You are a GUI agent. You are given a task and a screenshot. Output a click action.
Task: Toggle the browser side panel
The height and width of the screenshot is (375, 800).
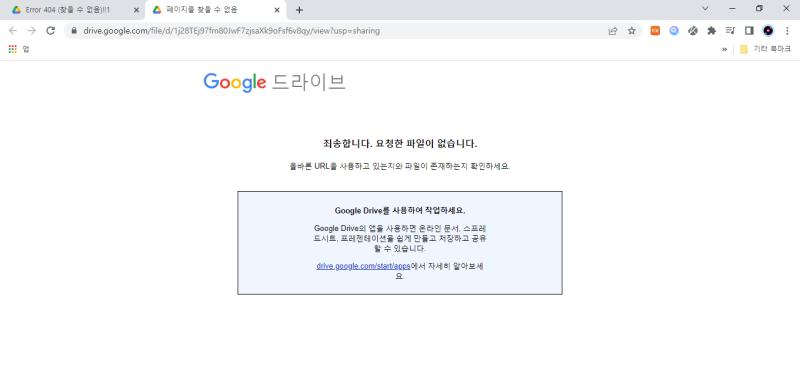coord(749,31)
